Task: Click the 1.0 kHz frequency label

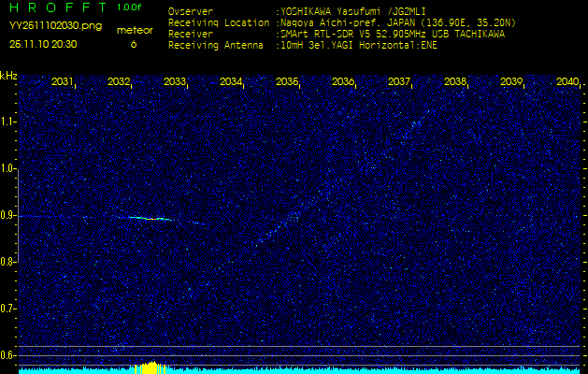Action: 7,169
